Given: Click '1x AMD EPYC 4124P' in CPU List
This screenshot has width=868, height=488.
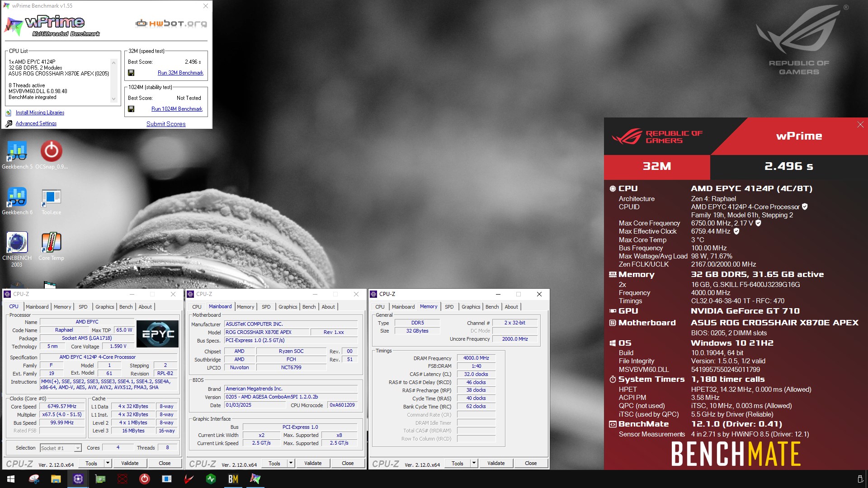Looking at the screenshot, I should [32, 62].
